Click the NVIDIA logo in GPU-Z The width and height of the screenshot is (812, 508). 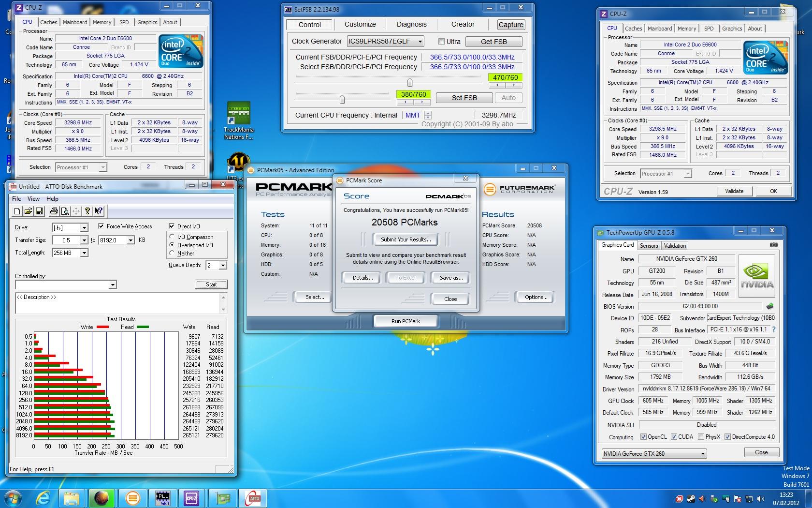pos(757,276)
